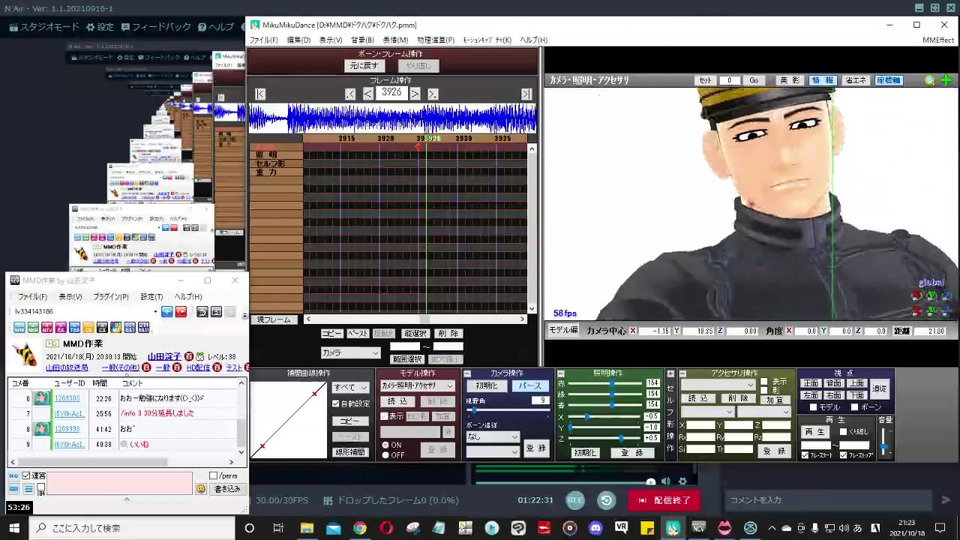Open the accessory selection dropdown
Image resolution: width=960 pixels, height=540 pixels.
coord(718,384)
